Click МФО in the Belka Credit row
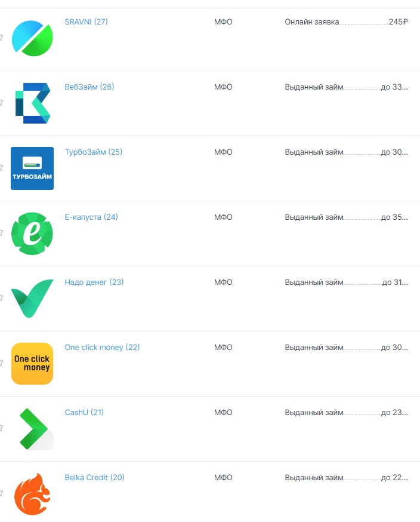420x522 pixels. click(x=223, y=477)
